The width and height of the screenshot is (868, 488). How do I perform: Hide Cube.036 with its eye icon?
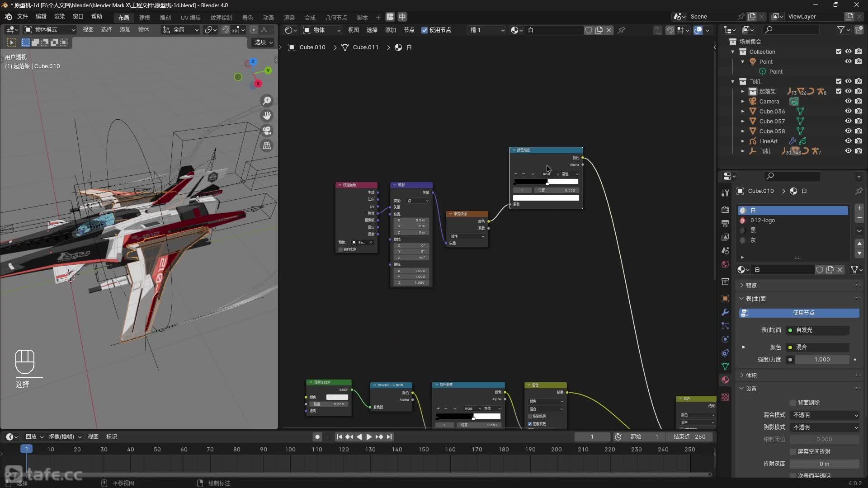point(849,111)
